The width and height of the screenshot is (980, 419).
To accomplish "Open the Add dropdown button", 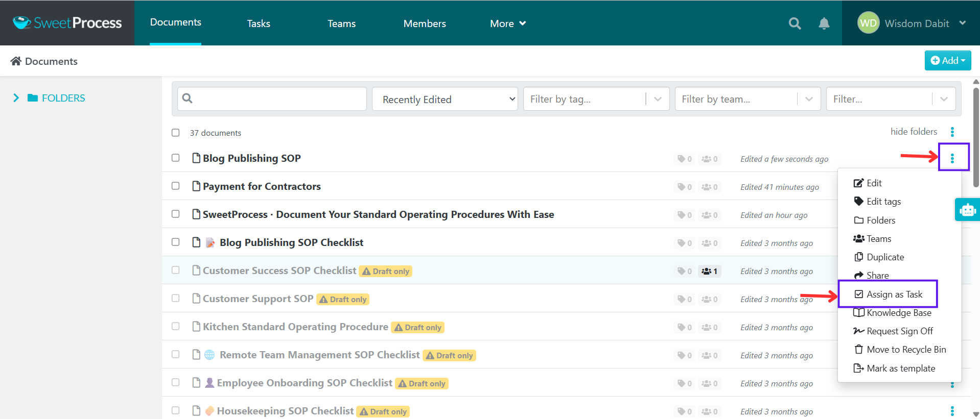I will [x=948, y=60].
